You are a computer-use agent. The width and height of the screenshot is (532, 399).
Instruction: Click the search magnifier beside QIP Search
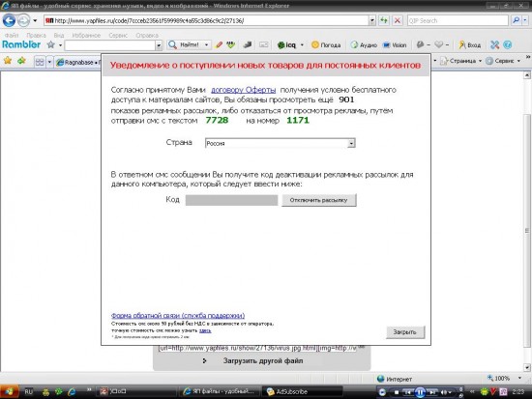pos(516,20)
